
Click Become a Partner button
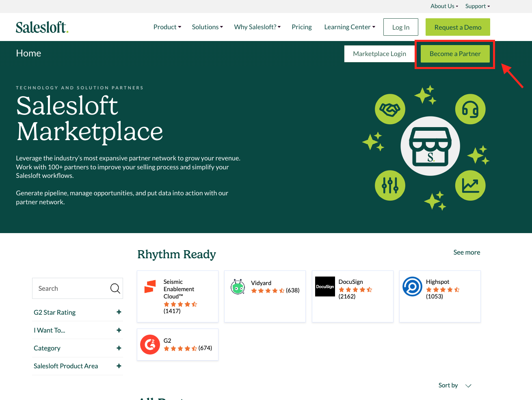[455, 54]
